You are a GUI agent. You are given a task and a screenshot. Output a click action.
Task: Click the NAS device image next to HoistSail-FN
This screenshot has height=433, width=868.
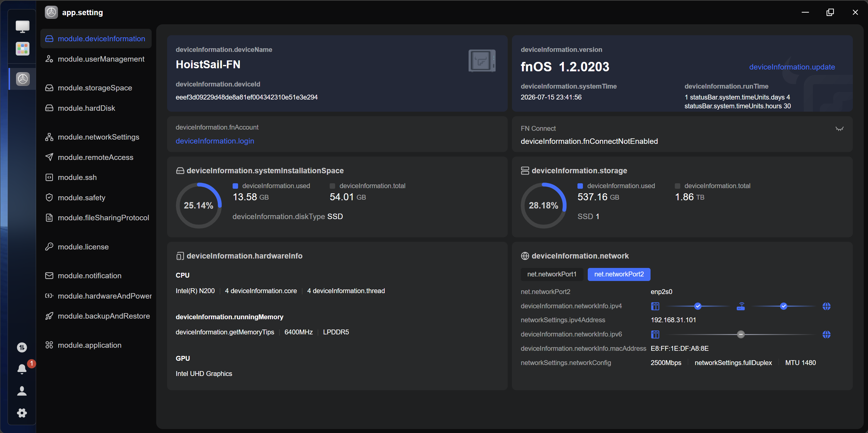point(482,61)
